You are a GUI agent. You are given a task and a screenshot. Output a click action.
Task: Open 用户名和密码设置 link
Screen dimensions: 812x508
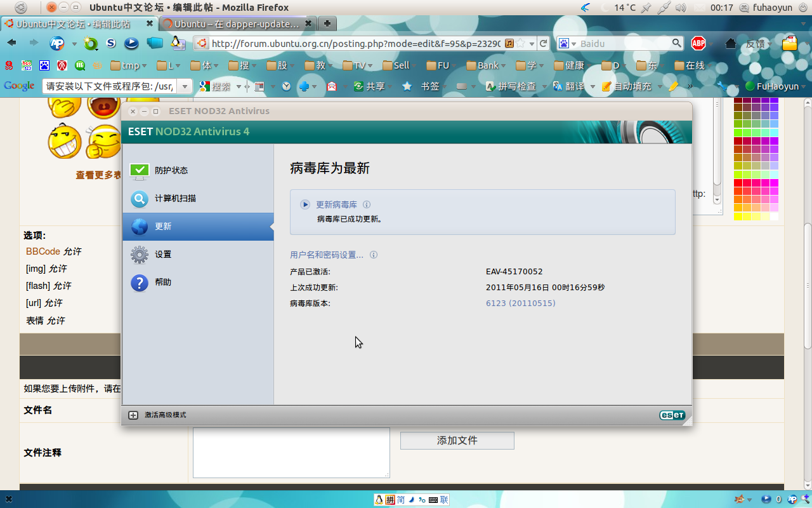click(x=327, y=255)
